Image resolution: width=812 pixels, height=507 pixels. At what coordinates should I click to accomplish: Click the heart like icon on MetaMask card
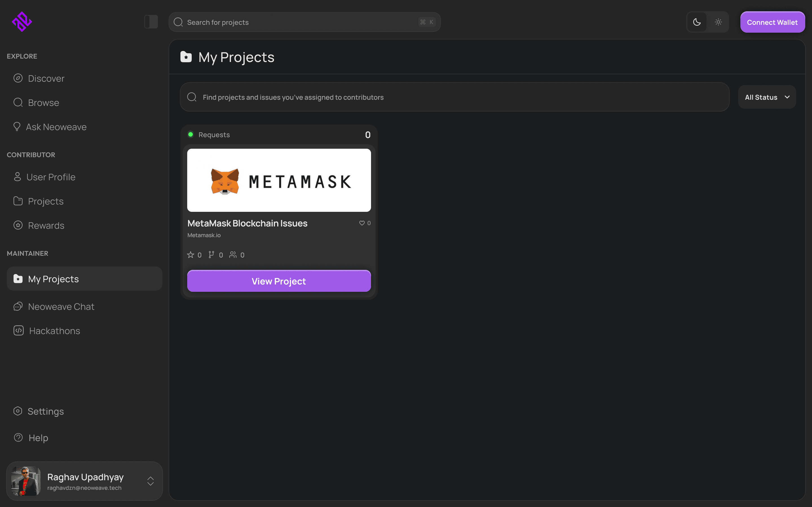[x=362, y=223]
